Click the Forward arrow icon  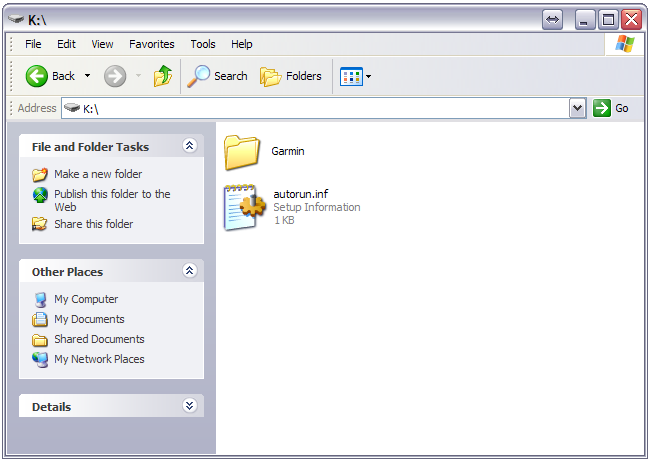pyautogui.click(x=115, y=76)
